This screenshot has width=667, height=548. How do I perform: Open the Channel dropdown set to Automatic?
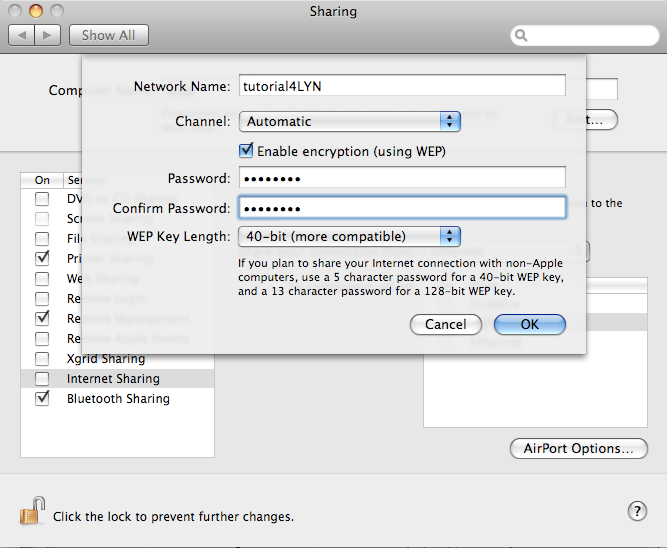[348, 121]
